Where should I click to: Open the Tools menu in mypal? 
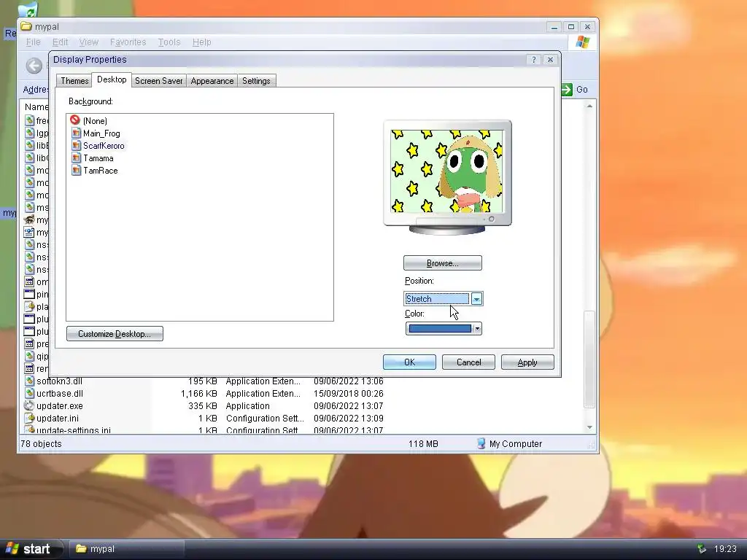(x=169, y=42)
